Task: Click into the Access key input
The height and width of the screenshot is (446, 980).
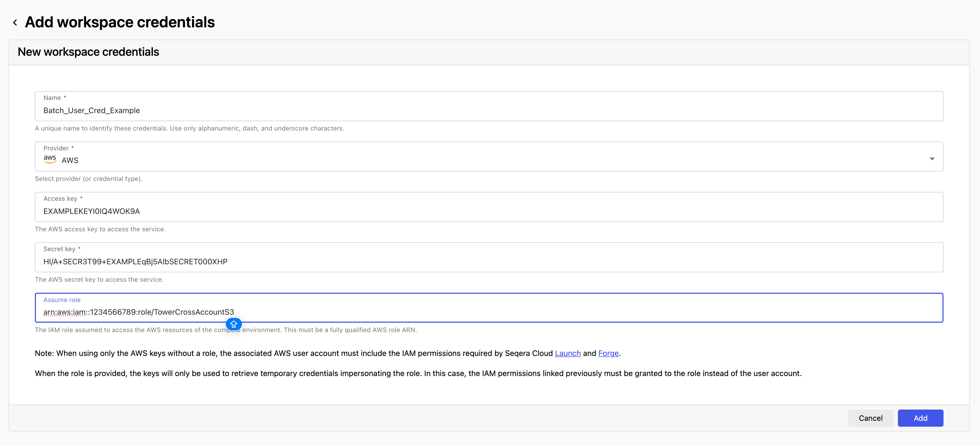Action: (x=488, y=211)
